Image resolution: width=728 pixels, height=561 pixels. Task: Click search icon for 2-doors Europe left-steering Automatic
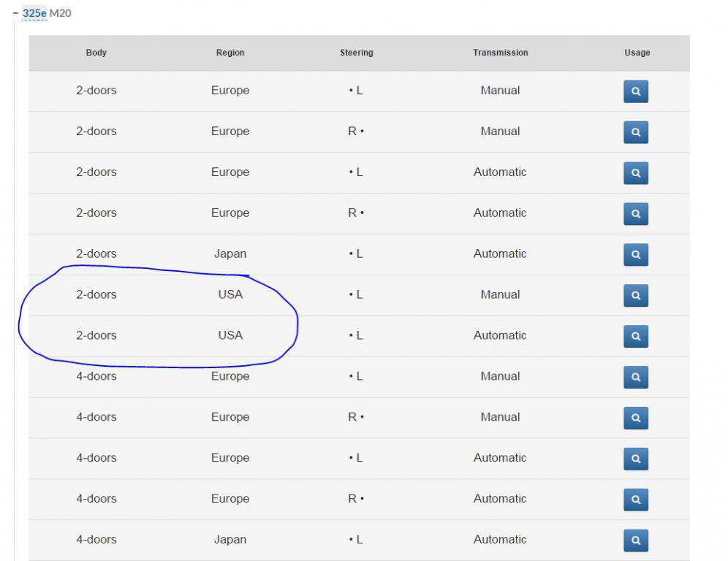click(635, 173)
